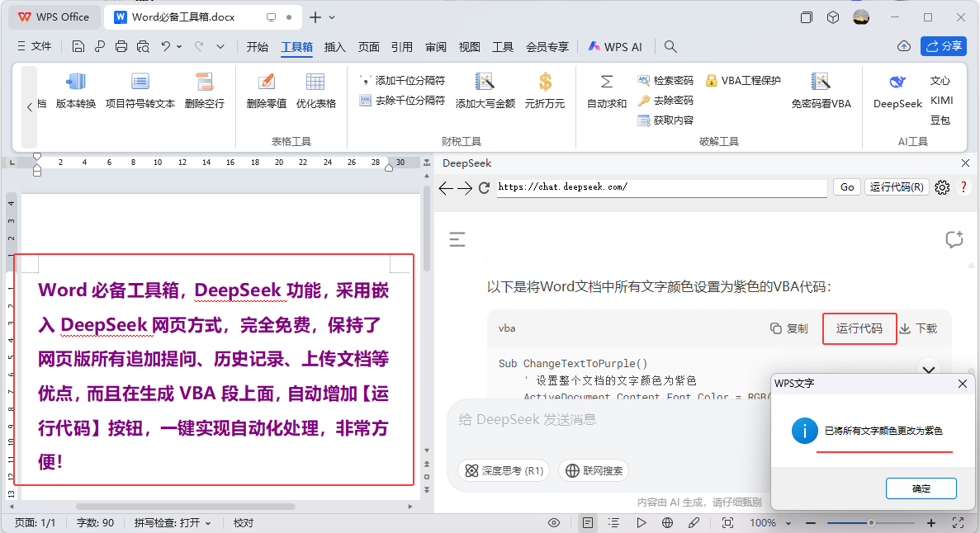The height and width of the screenshot is (533, 980).
Task: Select the 优化表格 table tool
Action: pyautogui.click(x=315, y=83)
